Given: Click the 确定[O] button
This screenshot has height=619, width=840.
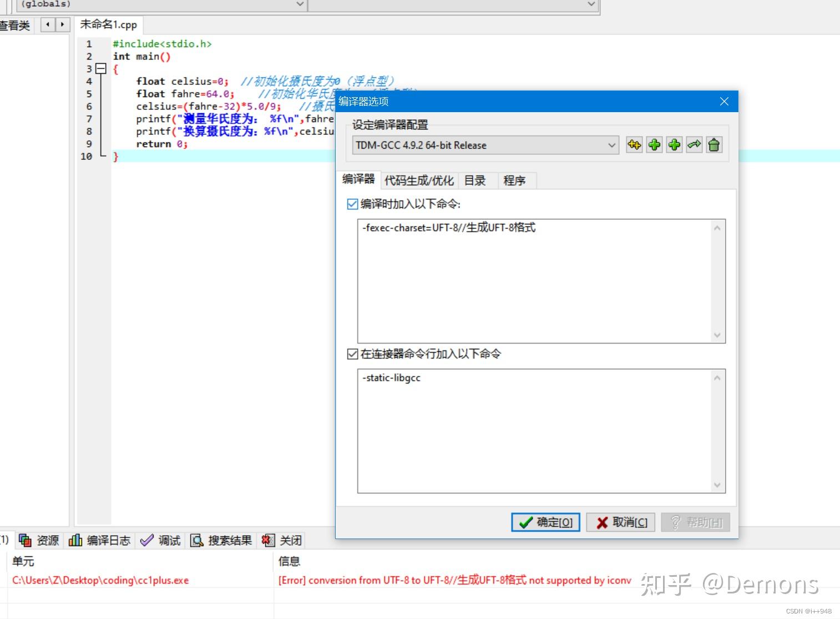Looking at the screenshot, I should pyautogui.click(x=545, y=522).
